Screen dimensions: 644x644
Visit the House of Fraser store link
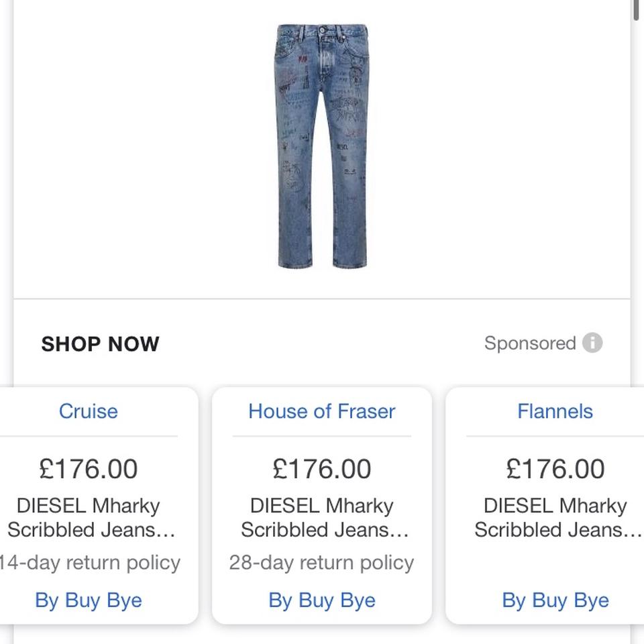pyautogui.click(x=322, y=411)
